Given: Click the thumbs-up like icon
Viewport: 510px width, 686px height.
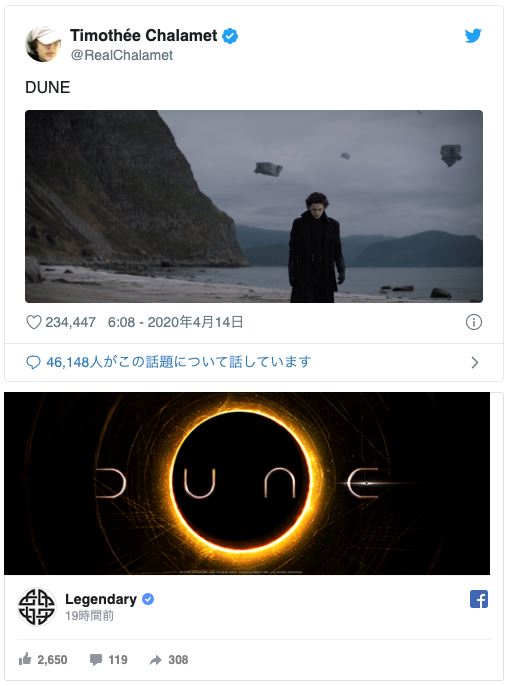Looking at the screenshot, I should (x=25, y=658).
